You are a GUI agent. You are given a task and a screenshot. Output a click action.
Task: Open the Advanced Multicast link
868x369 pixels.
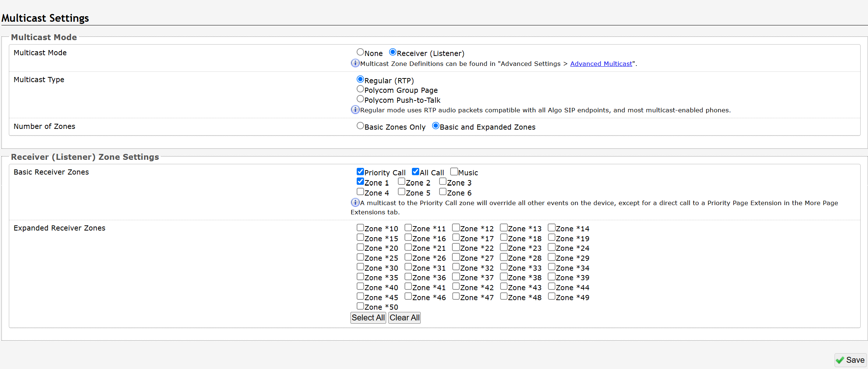(x=601, y=64)
